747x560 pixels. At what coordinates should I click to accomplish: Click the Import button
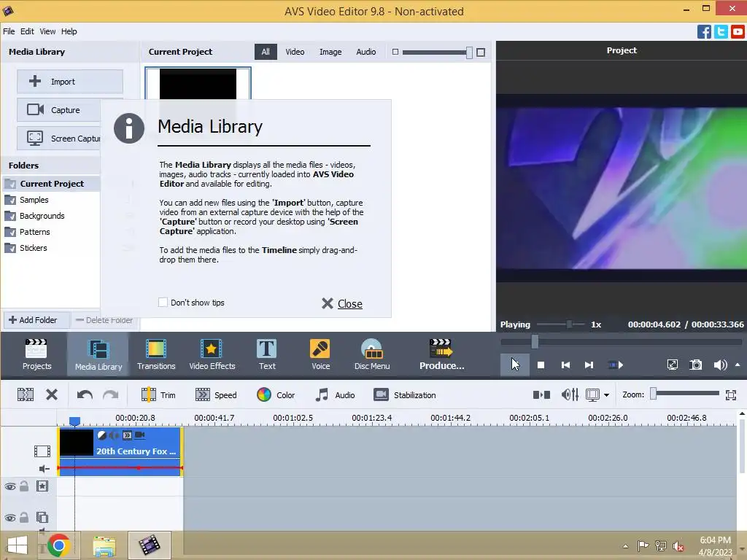tap(70, 82)
